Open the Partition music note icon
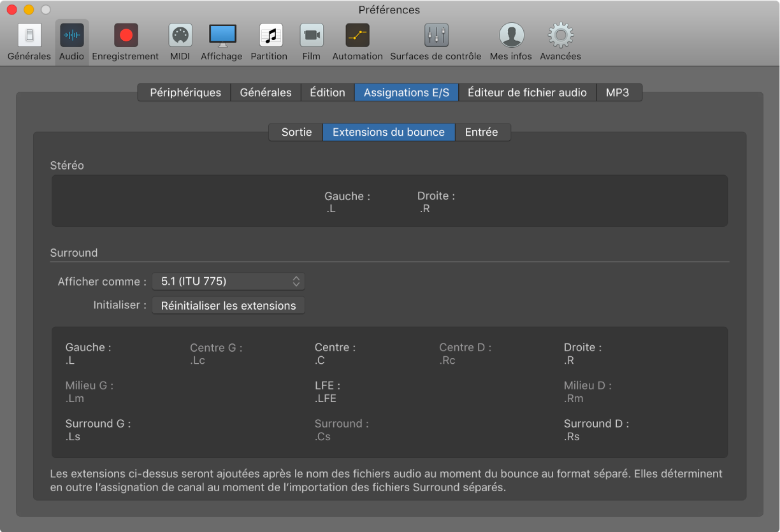This screenshot has width=780, height=532. 269,36
